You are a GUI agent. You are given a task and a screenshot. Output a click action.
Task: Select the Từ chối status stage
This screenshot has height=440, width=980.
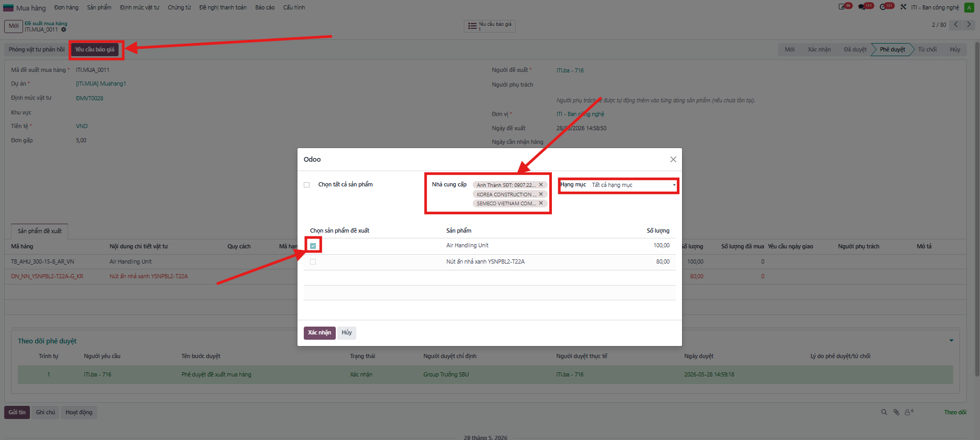(927, 49)
